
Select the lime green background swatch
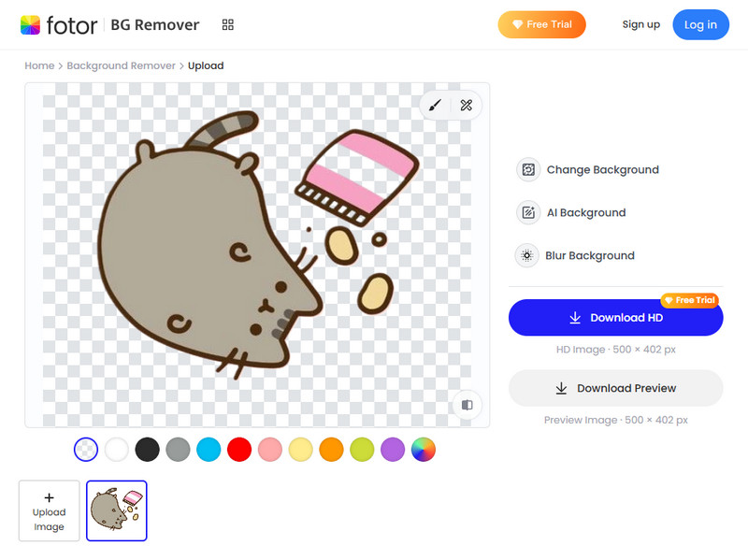tap(362, 450)
